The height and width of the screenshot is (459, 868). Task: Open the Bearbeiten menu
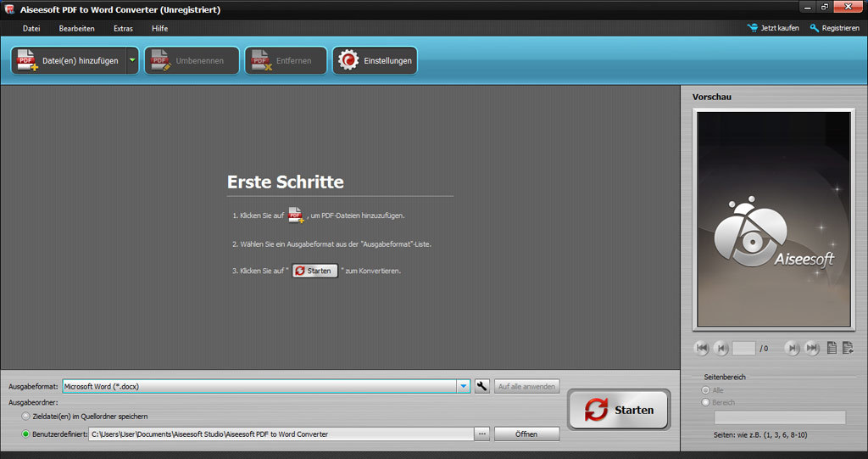(x=76, y=28)
